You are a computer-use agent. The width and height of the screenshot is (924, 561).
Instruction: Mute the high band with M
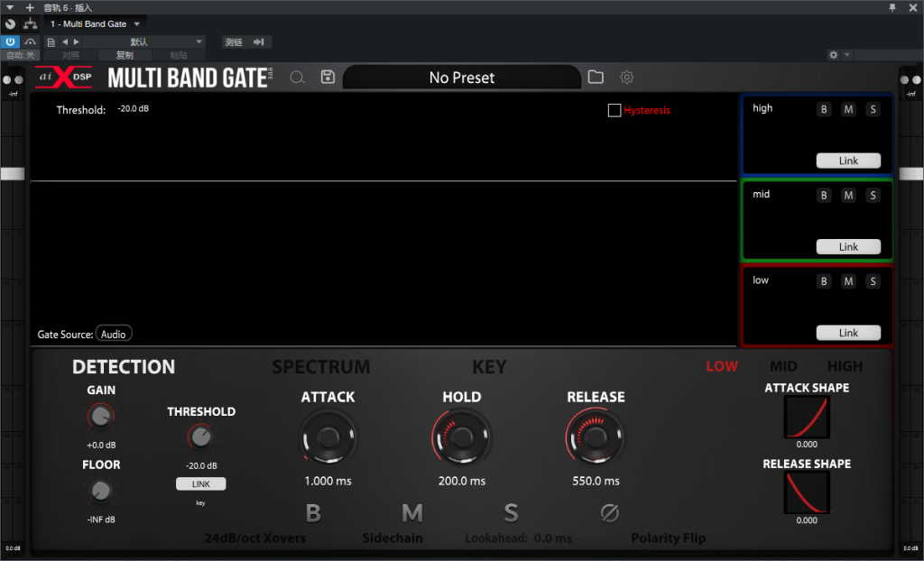[x=848, y=109]
